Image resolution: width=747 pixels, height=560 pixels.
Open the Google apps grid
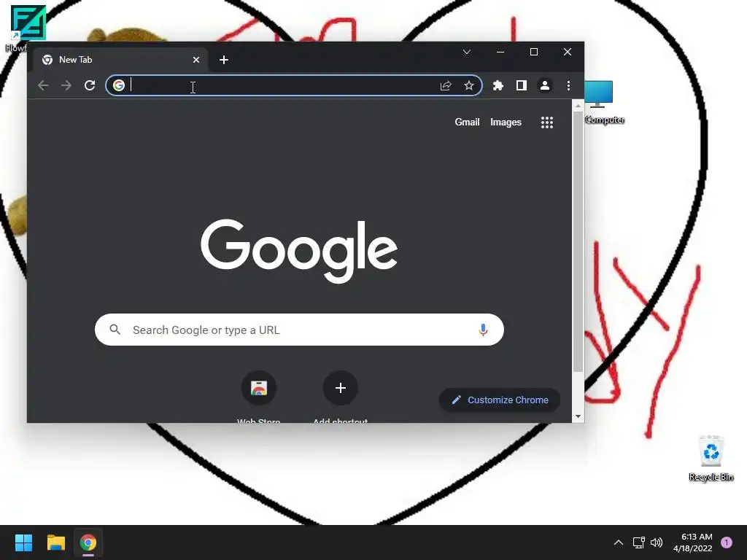click(x=547, y=122)
